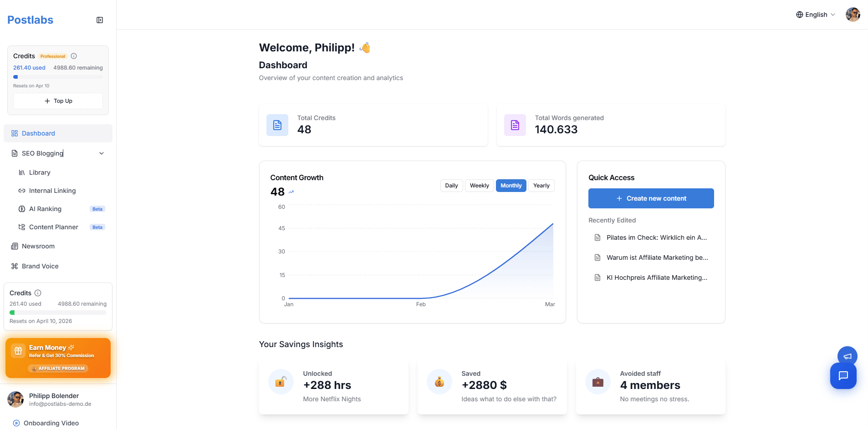868x429 pixels.
Task: Click the credits usage progress bar
Action: (58, 77)
